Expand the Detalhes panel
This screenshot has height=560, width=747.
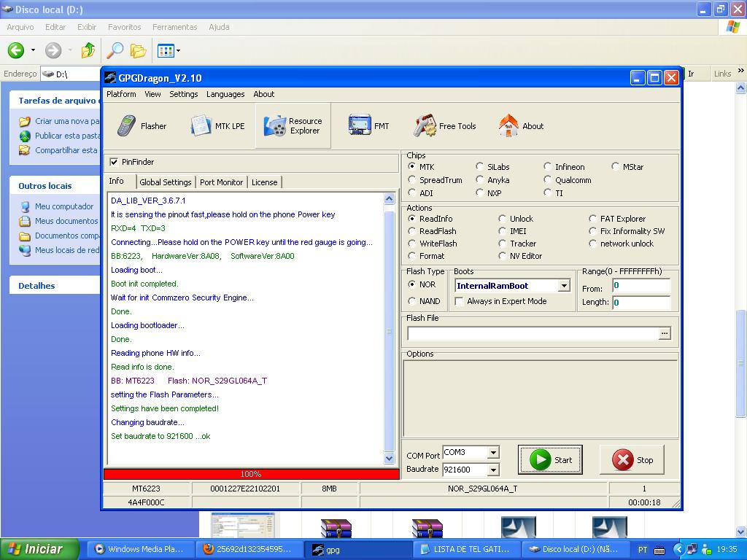pyautogui.click(x=36, y=286)
